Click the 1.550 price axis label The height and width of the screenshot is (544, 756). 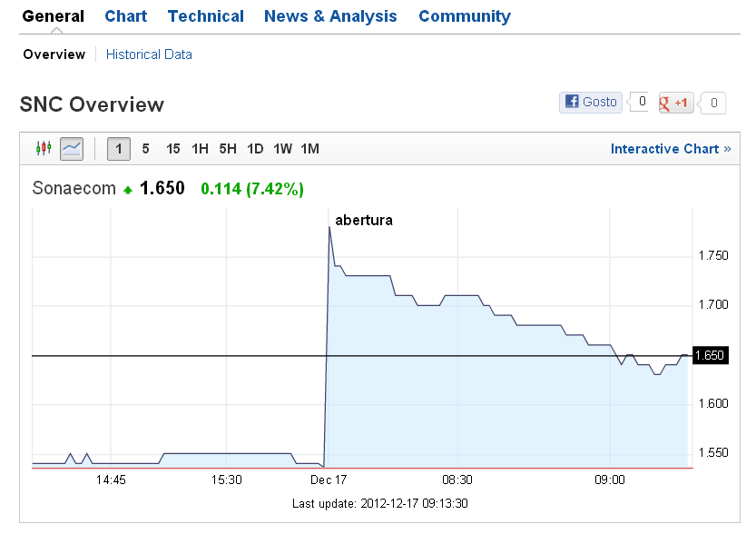click(x=713, y=452)
